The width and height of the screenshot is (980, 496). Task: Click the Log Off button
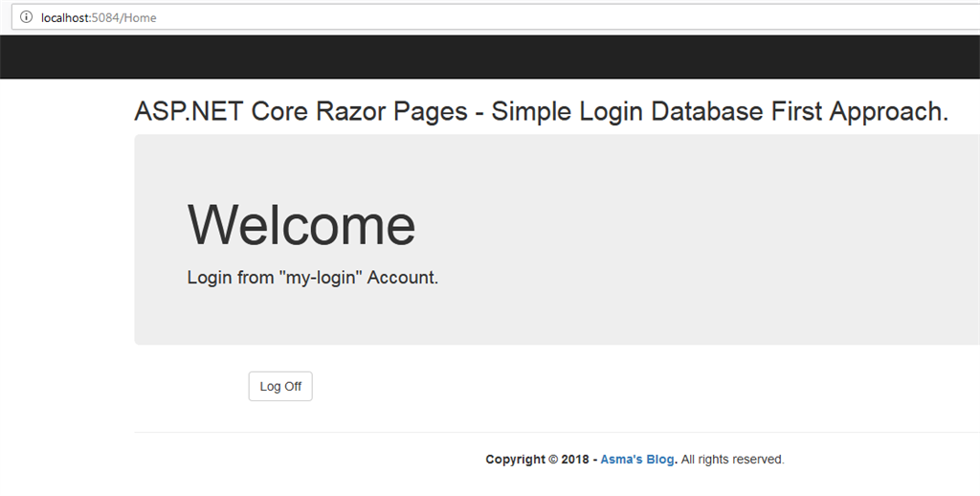click(280, 386)
